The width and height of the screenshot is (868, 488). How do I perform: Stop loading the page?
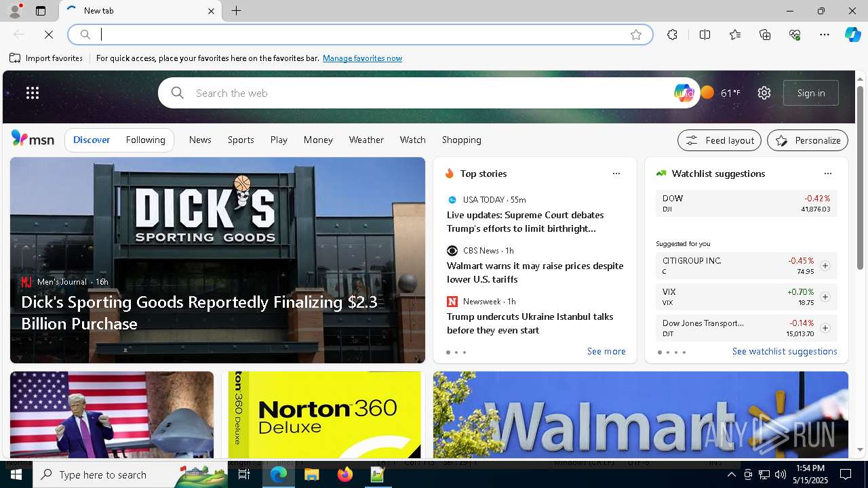click(49, 35)
